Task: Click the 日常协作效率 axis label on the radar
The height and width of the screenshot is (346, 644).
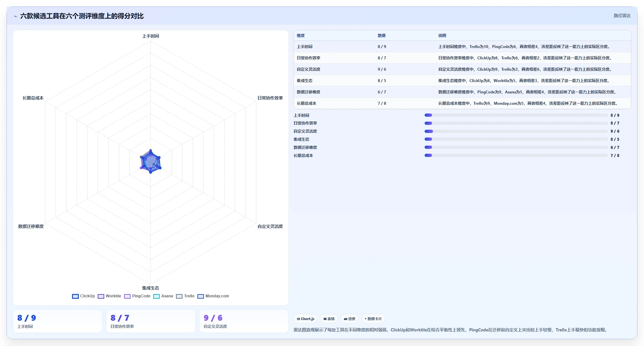Action: [270, 98]
